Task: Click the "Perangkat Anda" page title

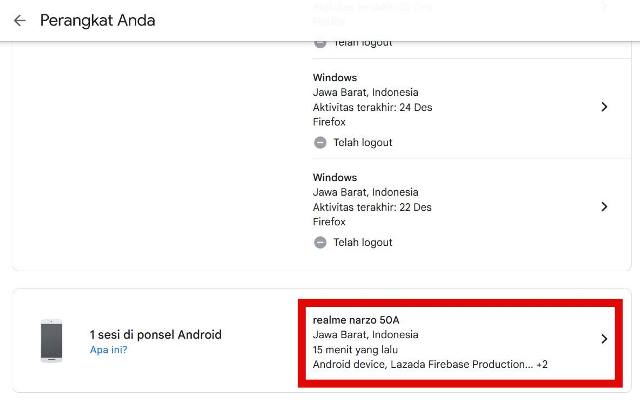Action: pos(98,21)
